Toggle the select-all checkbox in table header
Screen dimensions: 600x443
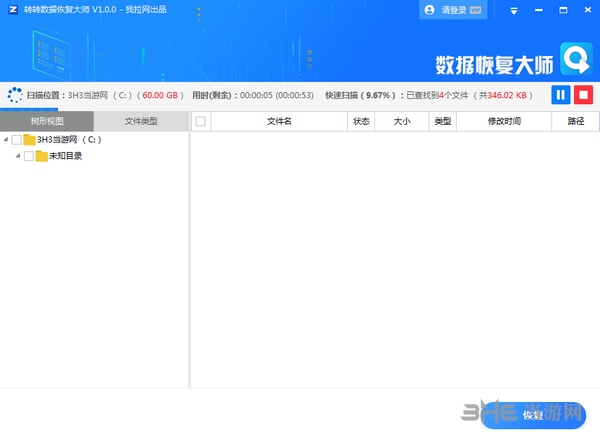pyautogui.click(x=201, y=121)
